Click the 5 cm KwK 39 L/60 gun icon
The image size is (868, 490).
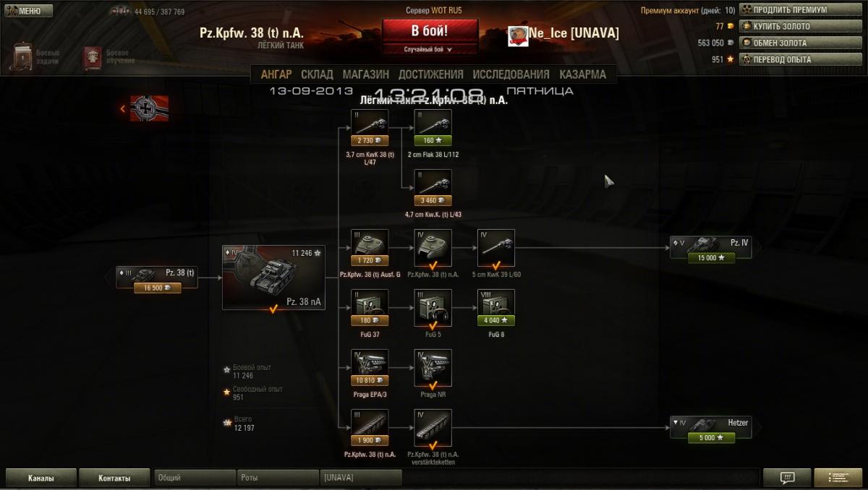(x=495, y=248)
